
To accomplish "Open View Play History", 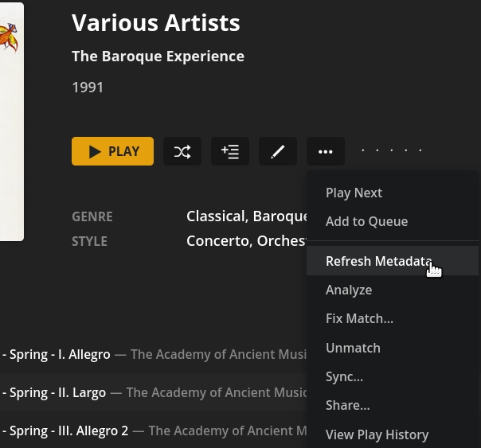I will [x=377, y=434].
